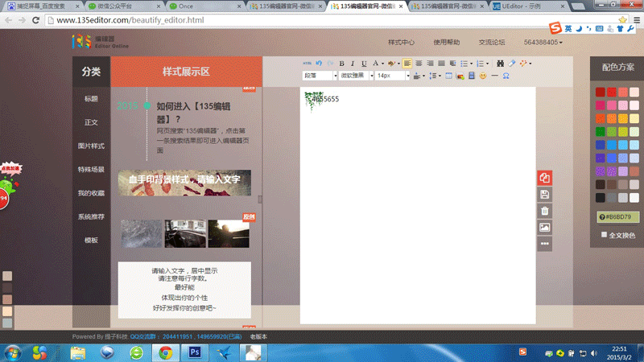Open the 模板 category
This screenshot has width=644, height=362.
point(91,240)
